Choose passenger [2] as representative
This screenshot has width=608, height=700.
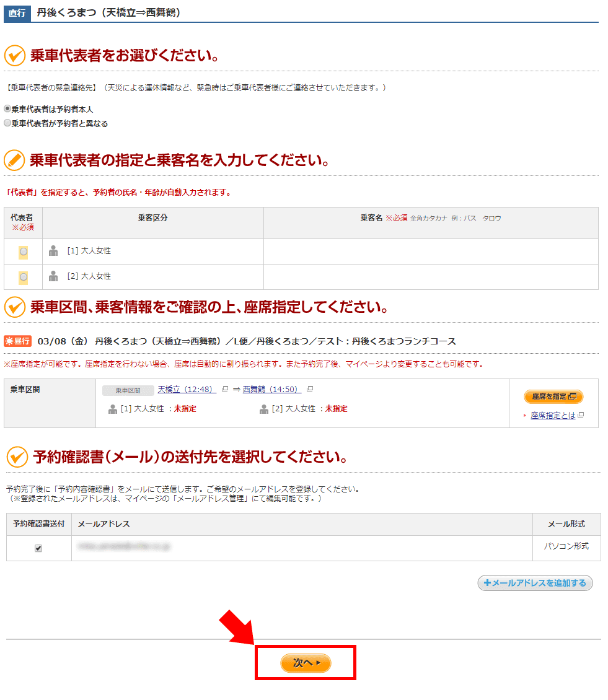click(x=24, y=277)
